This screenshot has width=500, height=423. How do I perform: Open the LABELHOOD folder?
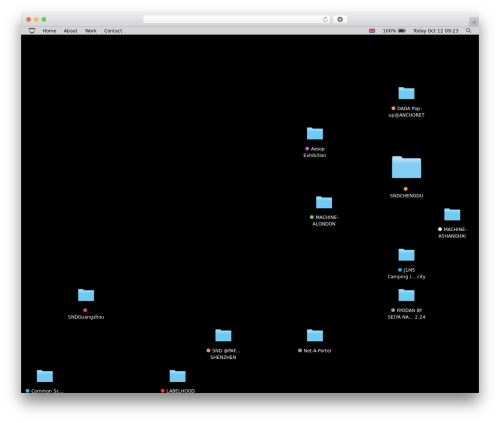177,376
